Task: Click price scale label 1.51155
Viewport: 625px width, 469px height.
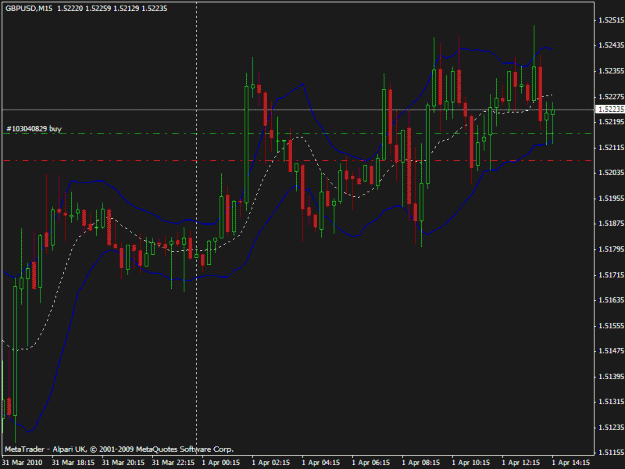Action: click(611, 453)
